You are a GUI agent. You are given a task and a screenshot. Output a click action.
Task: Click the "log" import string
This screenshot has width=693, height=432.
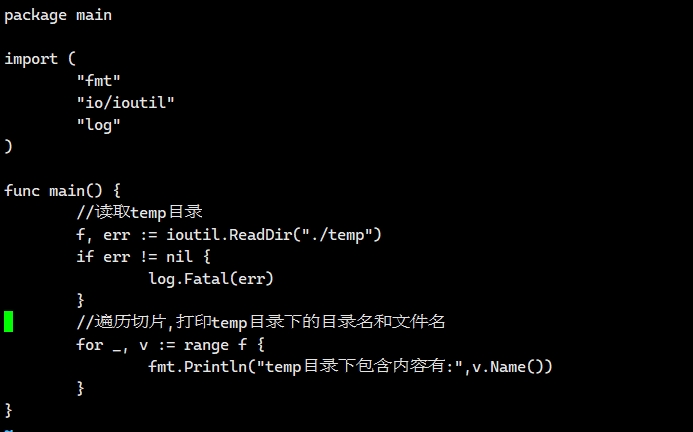click(x=98, y=124)
